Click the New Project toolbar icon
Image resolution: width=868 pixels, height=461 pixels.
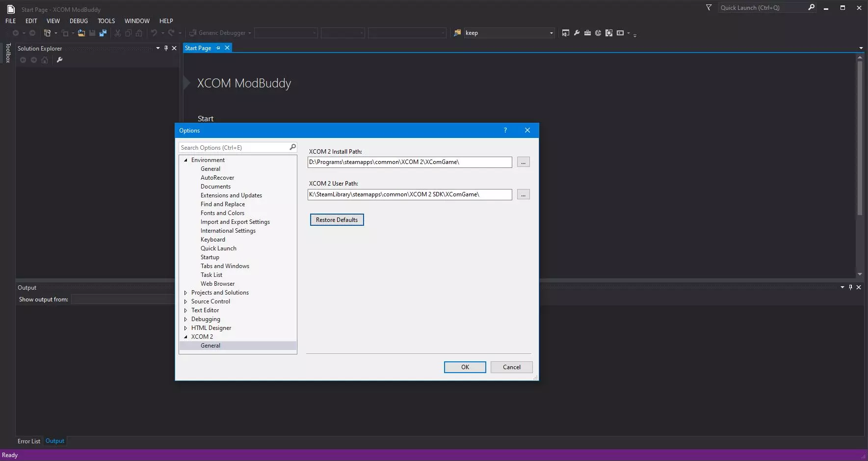(x=47, y=33)
